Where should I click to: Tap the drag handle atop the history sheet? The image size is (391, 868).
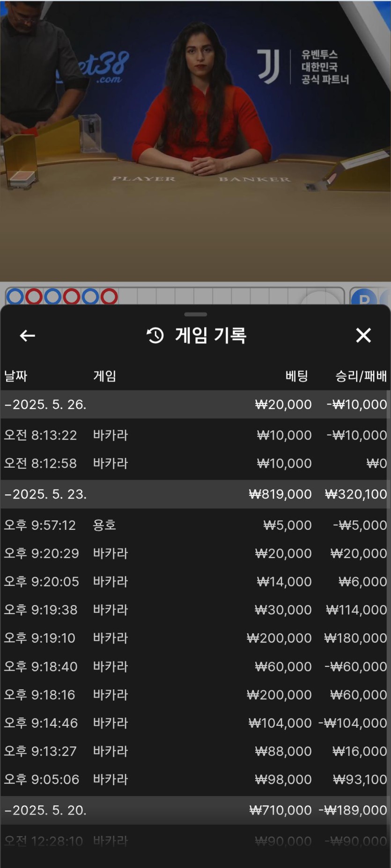195,314
